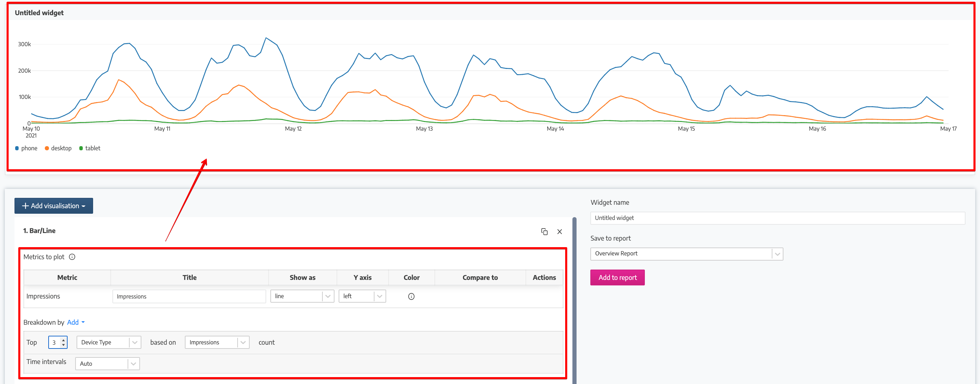980x384 pixels.
Task: Open the Y axis left dropdown
Action: pos(362,296)
